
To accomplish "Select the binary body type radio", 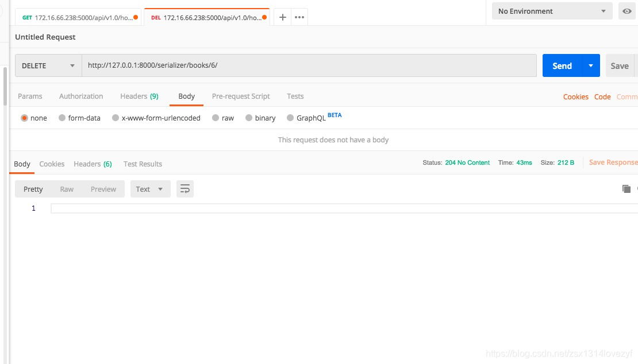I will (x=249, y=118).
